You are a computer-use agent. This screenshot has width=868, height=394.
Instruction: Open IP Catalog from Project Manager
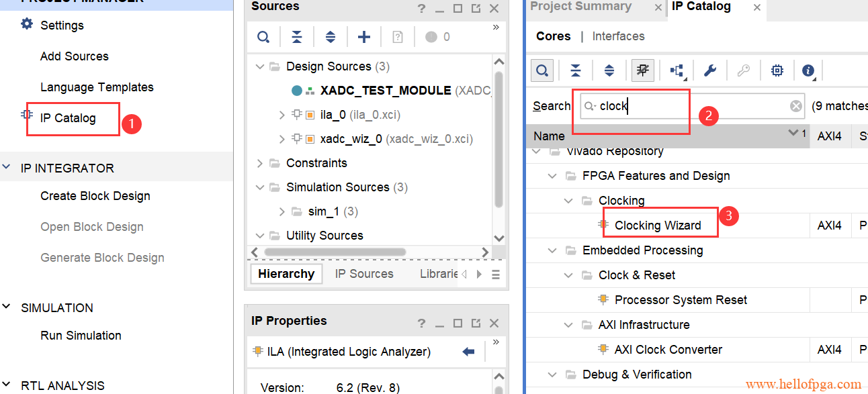click(68, 118)
